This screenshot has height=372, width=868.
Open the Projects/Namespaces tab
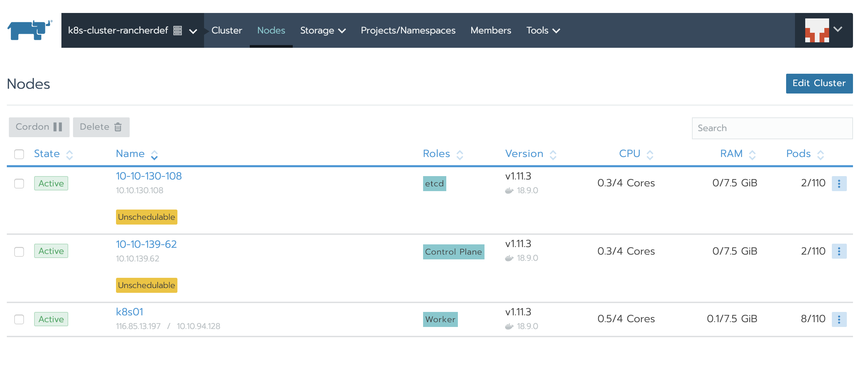(408, 30)
